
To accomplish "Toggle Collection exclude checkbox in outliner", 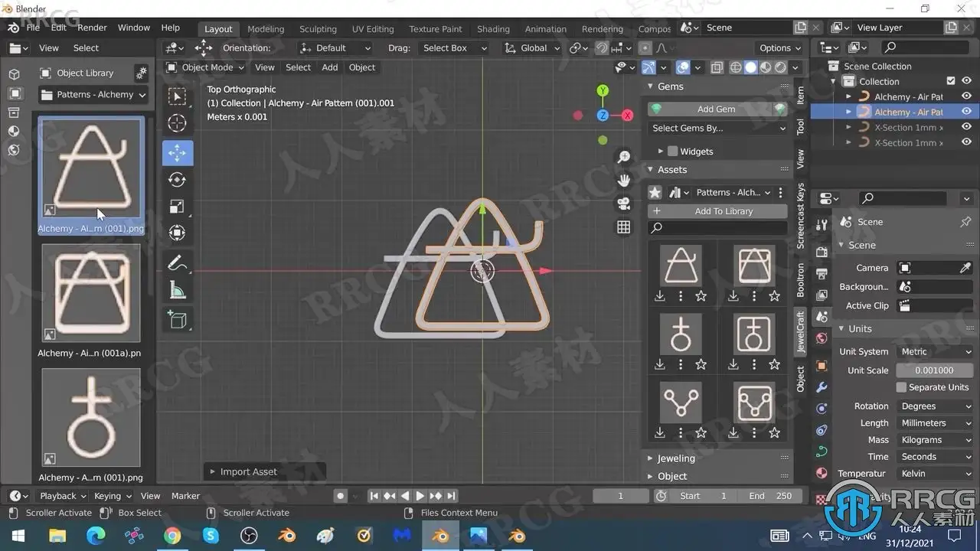I will [x=951, y=81].
